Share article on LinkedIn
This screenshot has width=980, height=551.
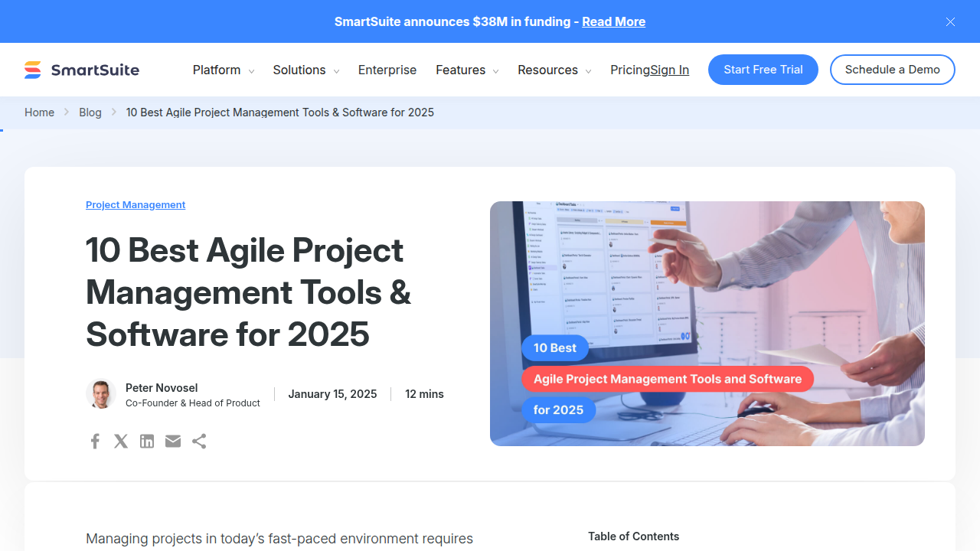147,441
